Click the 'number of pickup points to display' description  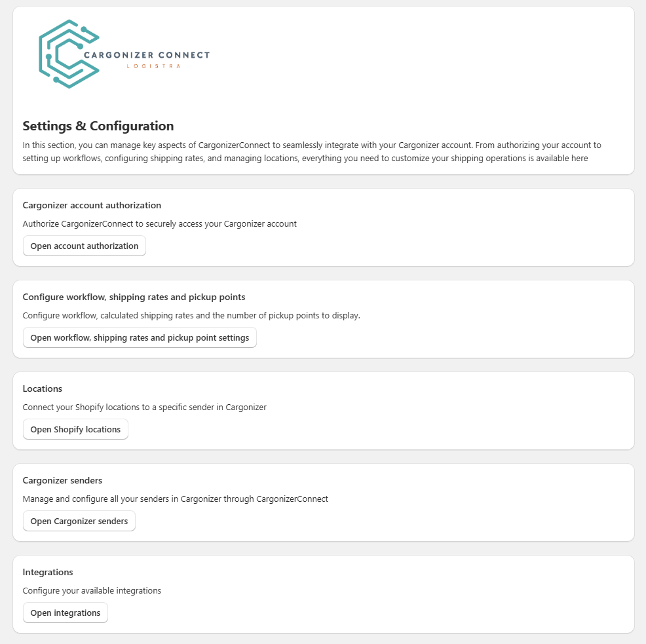(191, 315)
